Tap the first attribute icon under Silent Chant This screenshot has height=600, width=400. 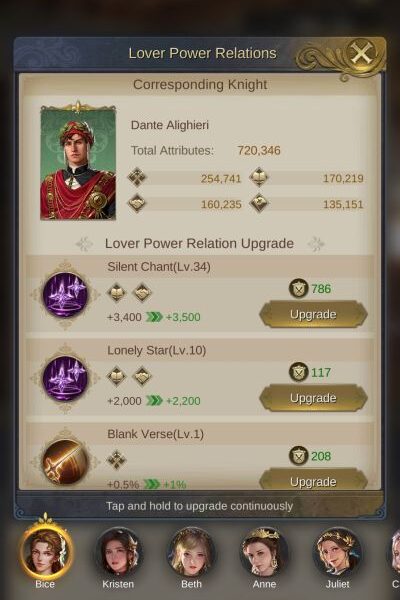(x=116, y=293)
